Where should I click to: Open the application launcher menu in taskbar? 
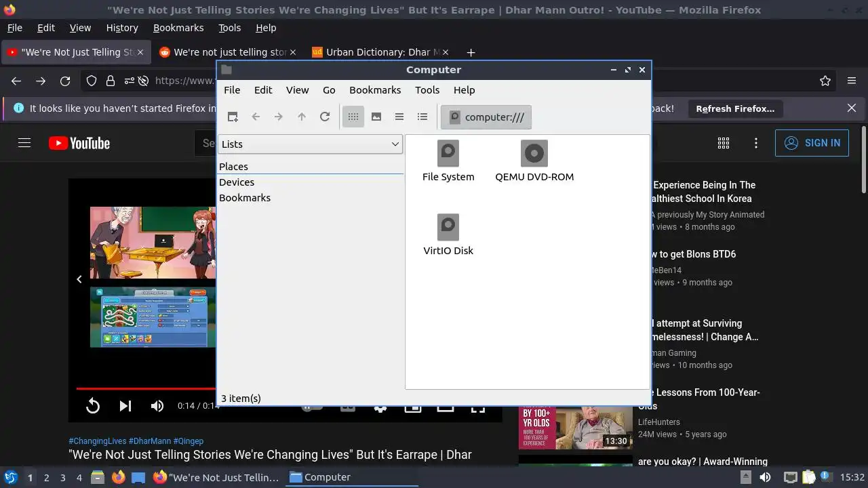[10, 477]
